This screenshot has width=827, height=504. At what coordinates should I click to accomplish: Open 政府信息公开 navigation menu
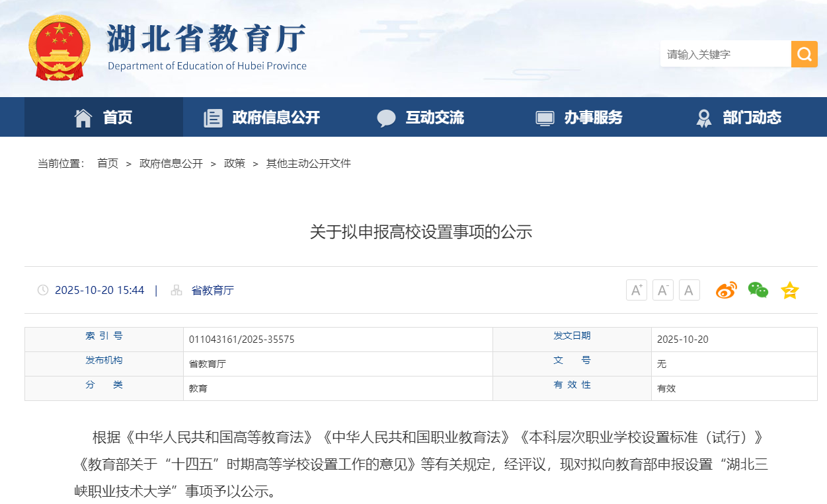tap(262, 118)
